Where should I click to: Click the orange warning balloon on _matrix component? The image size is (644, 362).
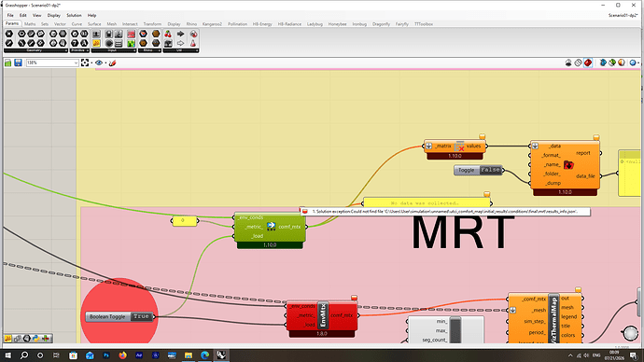click(483, 136)
